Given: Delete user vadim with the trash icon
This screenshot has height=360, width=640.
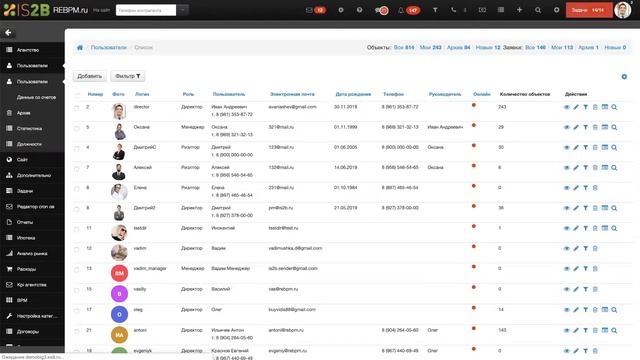Looking at the screenshot, I should pyautogui.click(x=595, y=248).
